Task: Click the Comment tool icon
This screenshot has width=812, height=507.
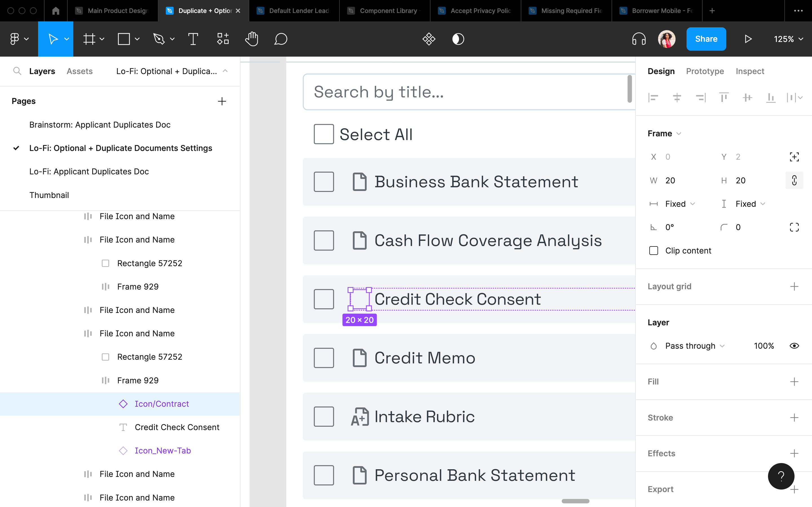Action: coord(281,39)
